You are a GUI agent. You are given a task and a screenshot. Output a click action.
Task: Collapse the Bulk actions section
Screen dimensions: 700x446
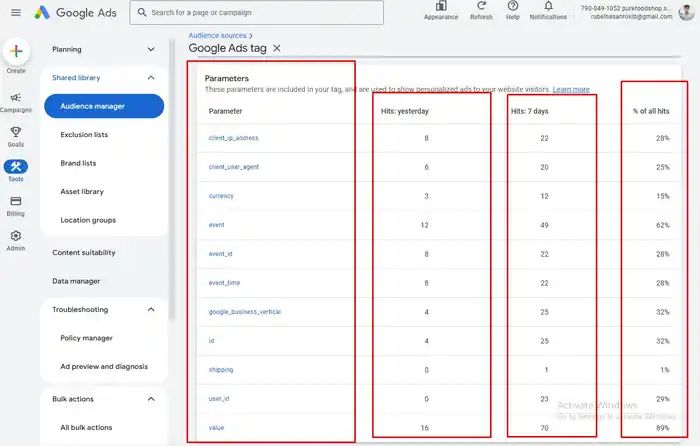pos(151,399)
